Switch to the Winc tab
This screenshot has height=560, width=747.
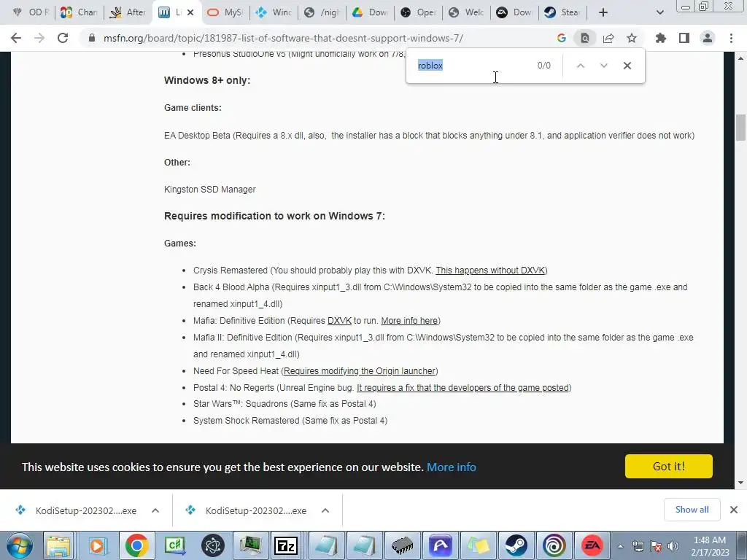pos(274,12)
